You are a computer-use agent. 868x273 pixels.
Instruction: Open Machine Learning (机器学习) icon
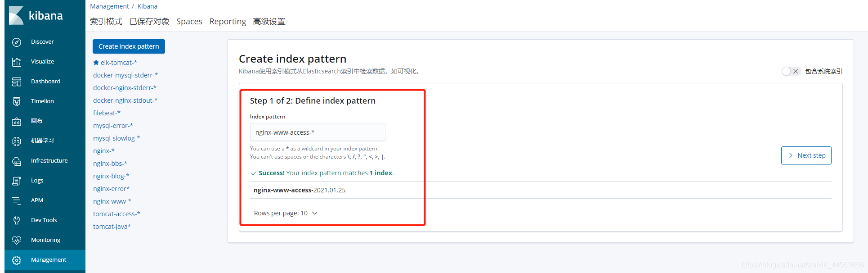[17, 141]
